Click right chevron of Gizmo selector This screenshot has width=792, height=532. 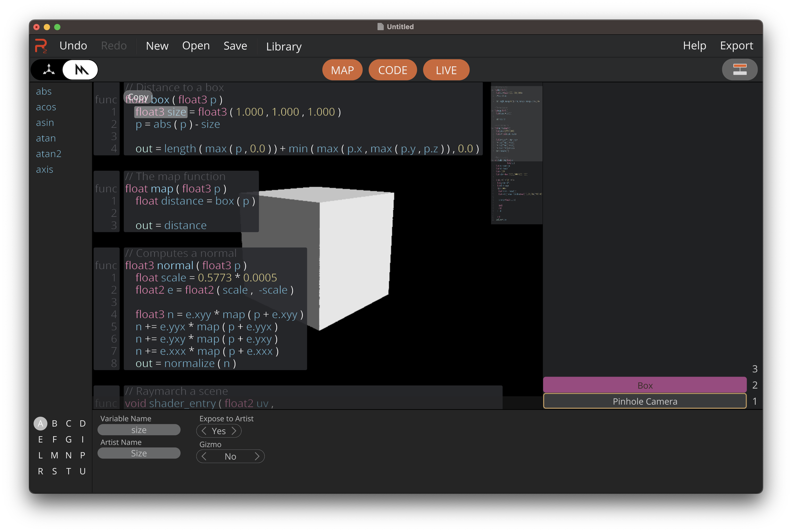[x=257, y=456]
